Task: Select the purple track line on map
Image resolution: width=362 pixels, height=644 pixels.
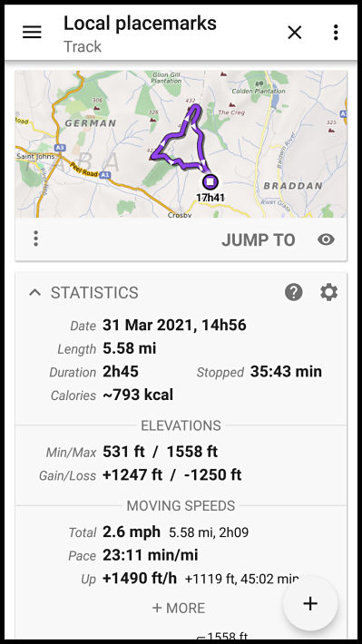Action: pos(181,138)
